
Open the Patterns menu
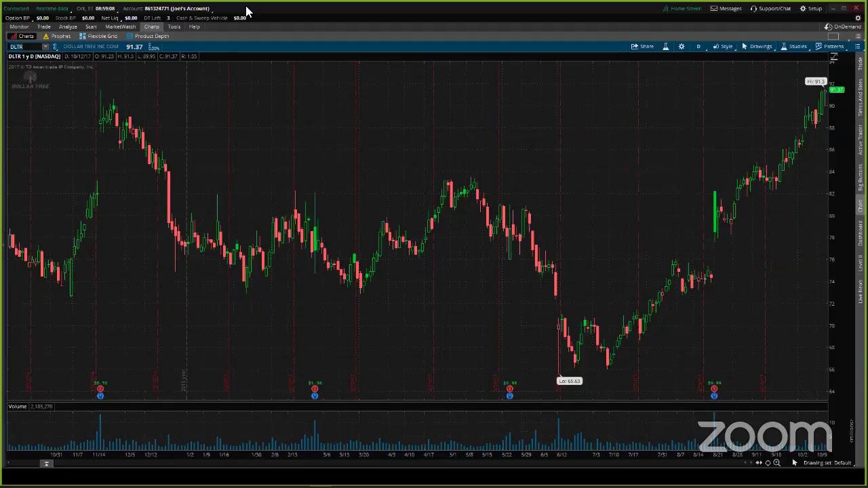pyautogui.click(x=829, y=46)
